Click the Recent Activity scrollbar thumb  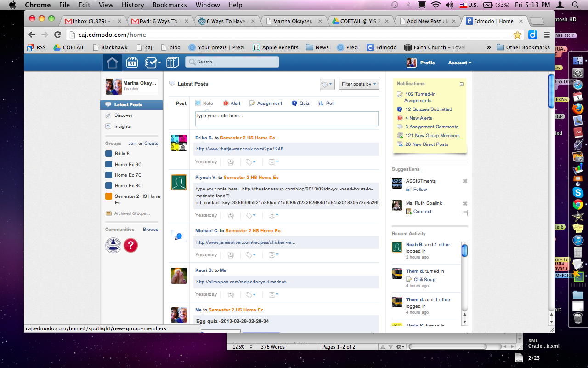click(x=464, y=250)
